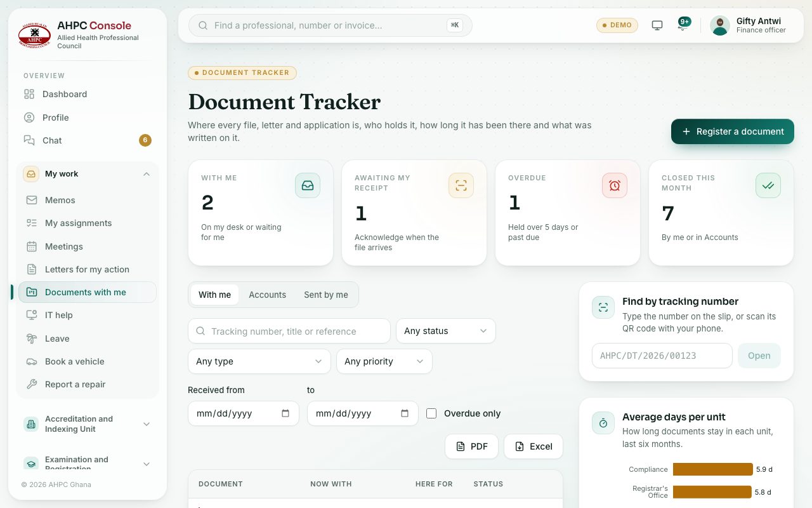
Task: Click the Closed This Month count 7
Action: click(668, 213)
